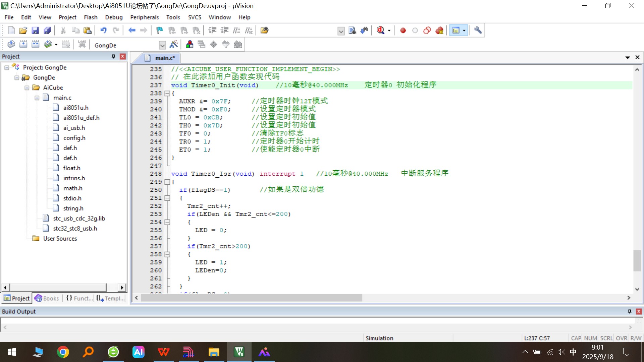Open the GongDe target dropdown

pyautogui.click(x=162, y=45)
